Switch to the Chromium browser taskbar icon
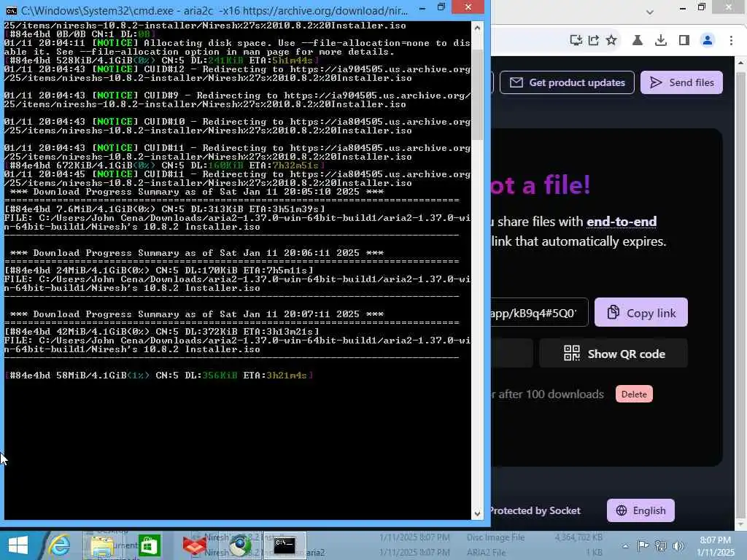The image size is (747, 560). tap(240, 545)
